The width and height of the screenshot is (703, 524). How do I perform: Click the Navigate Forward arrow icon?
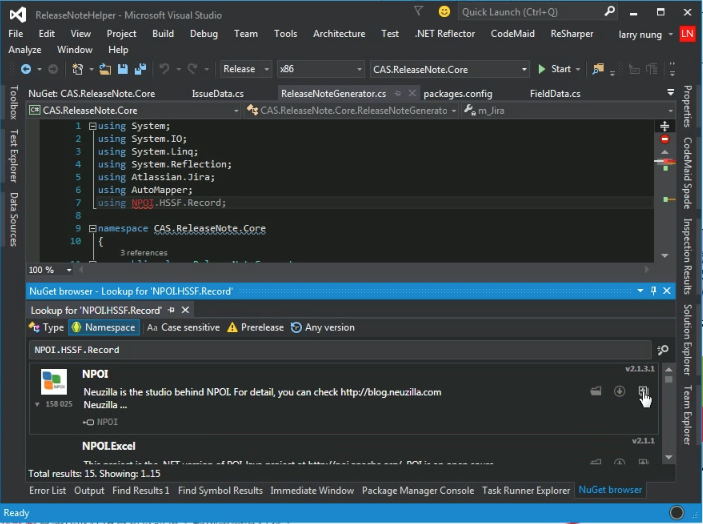(x=53, y=69)
